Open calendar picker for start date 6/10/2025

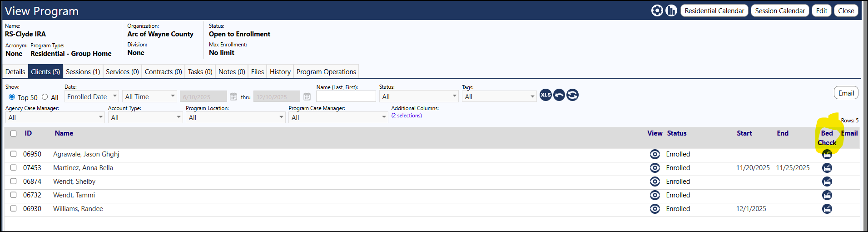pyautogui.click(x=233, y=97)
